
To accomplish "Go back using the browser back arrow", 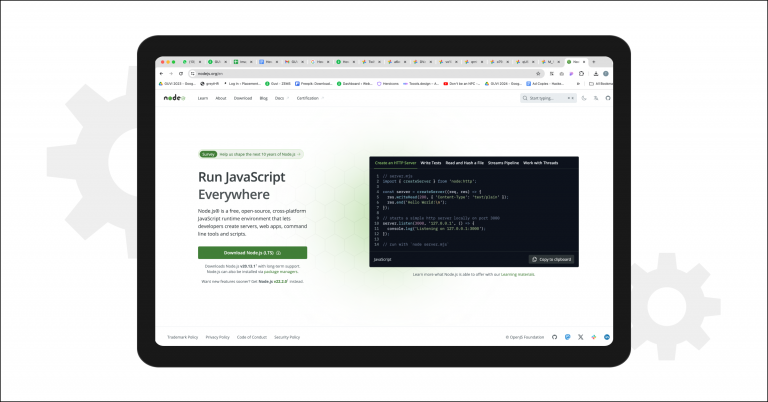I will (x=162, y=73).
